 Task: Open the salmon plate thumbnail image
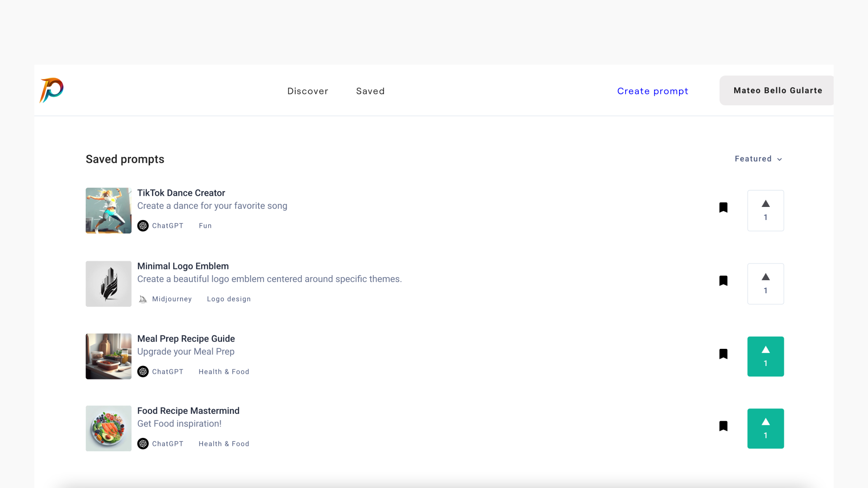tap(108, 428)
